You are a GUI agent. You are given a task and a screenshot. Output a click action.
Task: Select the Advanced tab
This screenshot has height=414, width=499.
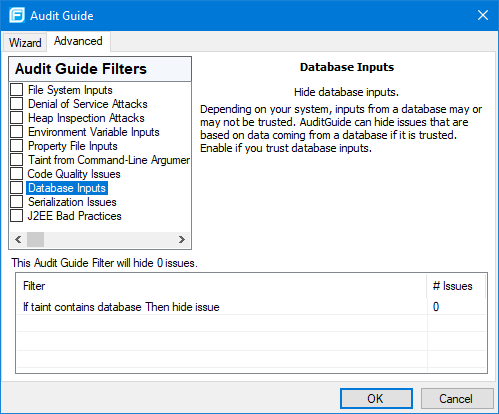(78, 41)
